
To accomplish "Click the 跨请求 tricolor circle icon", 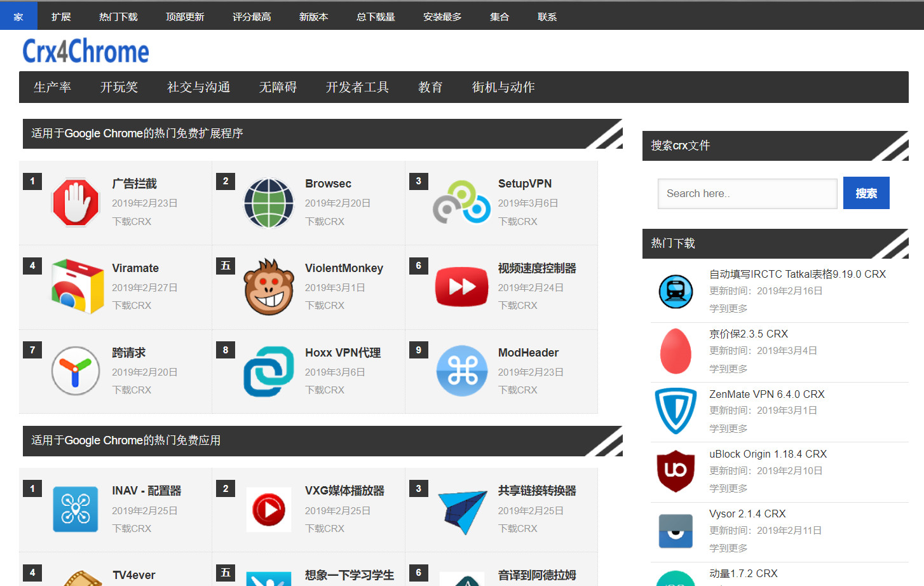I will [x=76, y=371].
